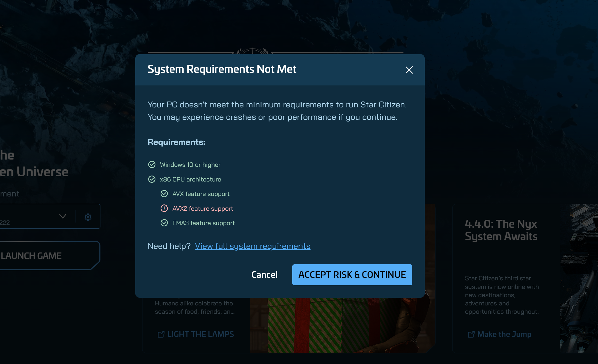Image resolution: width=598 pixels, height=364 pixels.
Task: Click ACCEPT RISK & CONTINUE button
Action: (352, 275)
